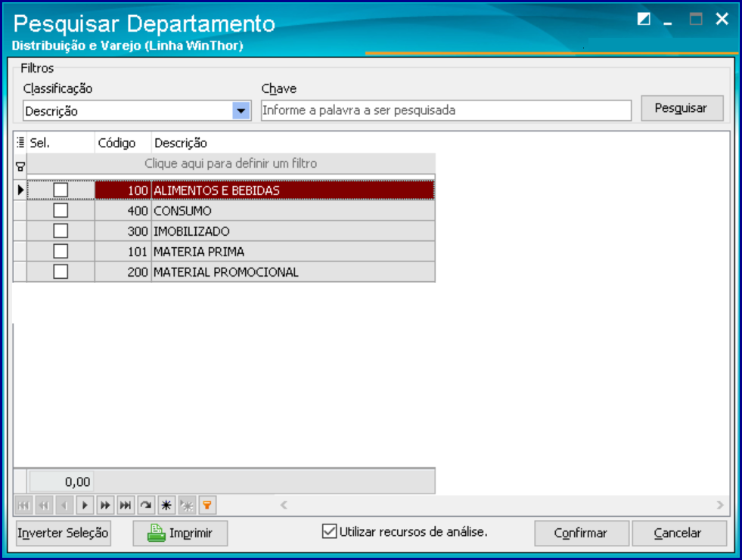This screenshot has width=742, height=560.
Task: Click the Cancelar button
Action: 679,533
